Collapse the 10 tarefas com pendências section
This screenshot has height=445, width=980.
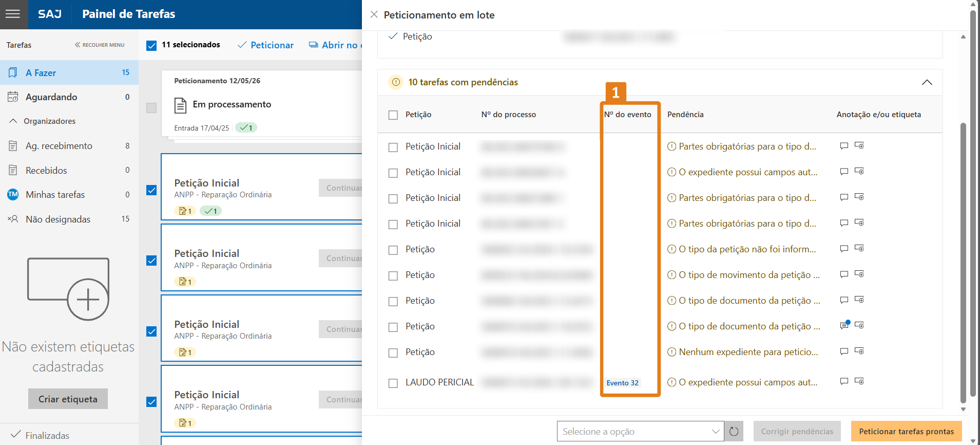[x=927, y=82]
